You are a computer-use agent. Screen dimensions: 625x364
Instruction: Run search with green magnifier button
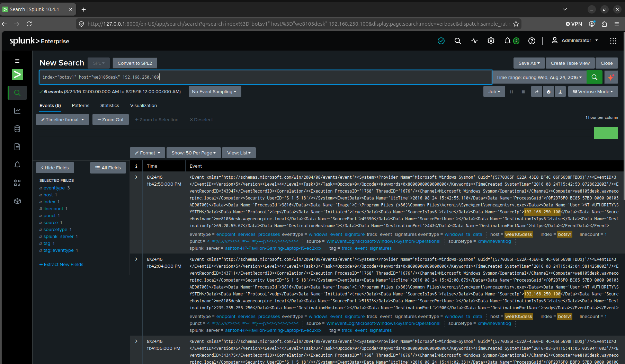(595, 77)
